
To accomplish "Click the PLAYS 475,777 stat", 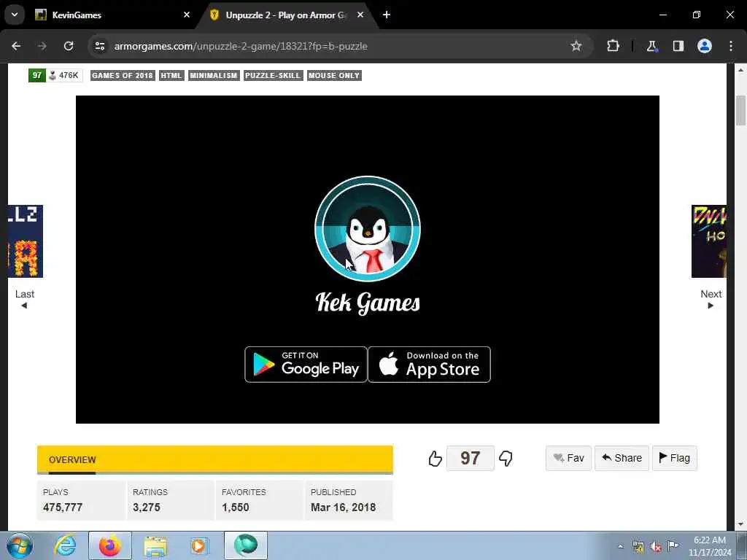I will (81, 500).
